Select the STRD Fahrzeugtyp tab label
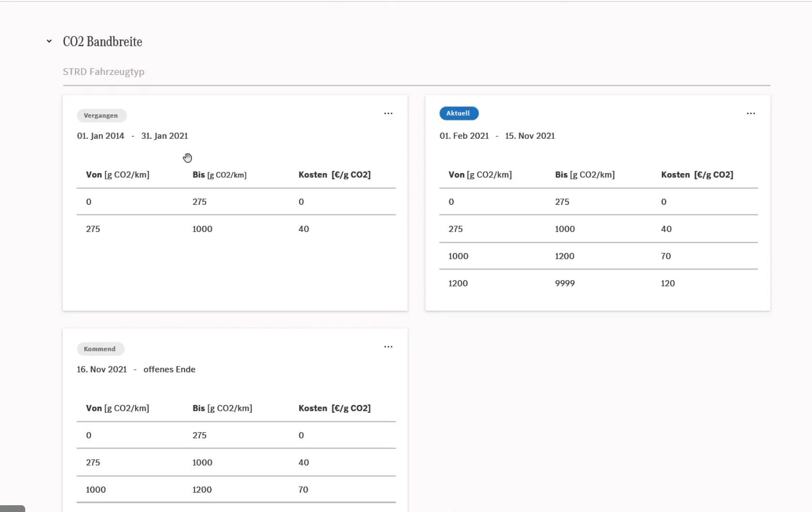 point(104,72)
